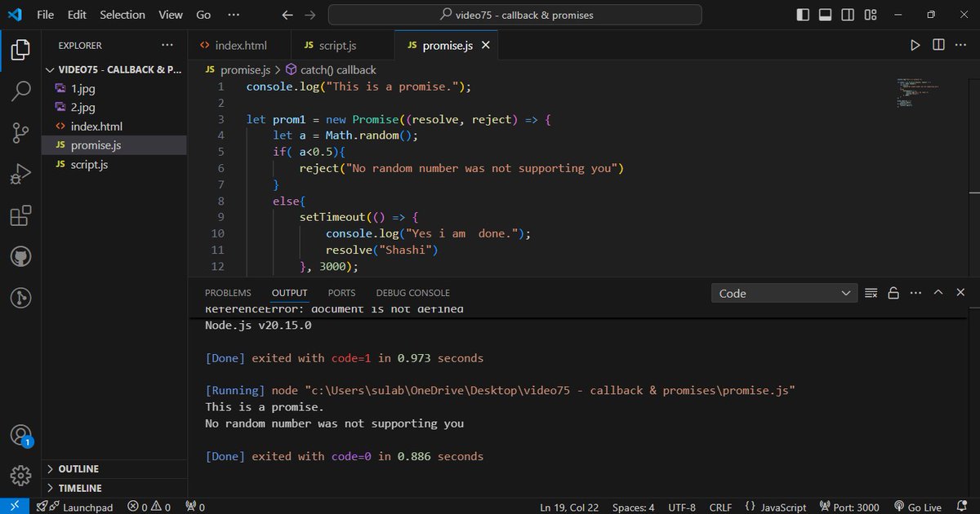
Task: Open the Code output channel dropdown
Action: pos(784,293)
